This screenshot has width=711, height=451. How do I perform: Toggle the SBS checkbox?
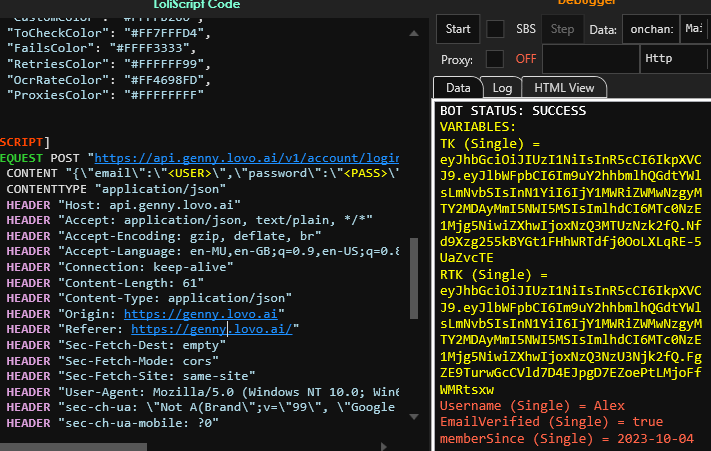coord(495,29)
